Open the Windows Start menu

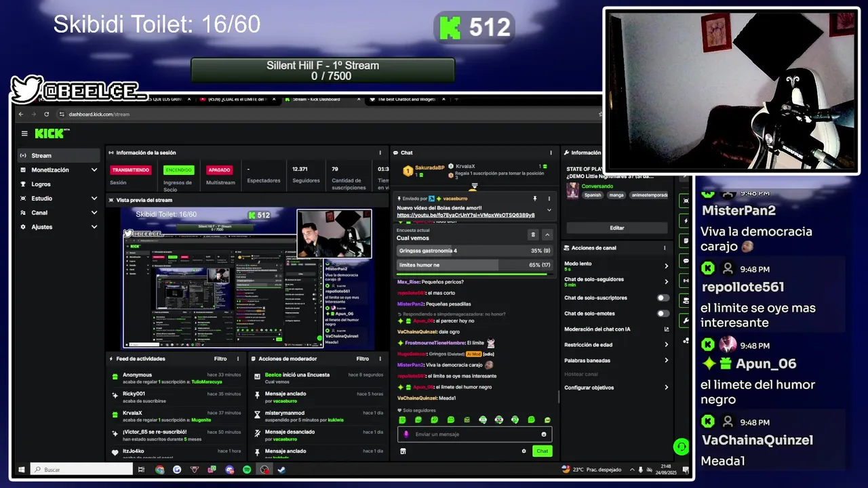click(21, 469)
